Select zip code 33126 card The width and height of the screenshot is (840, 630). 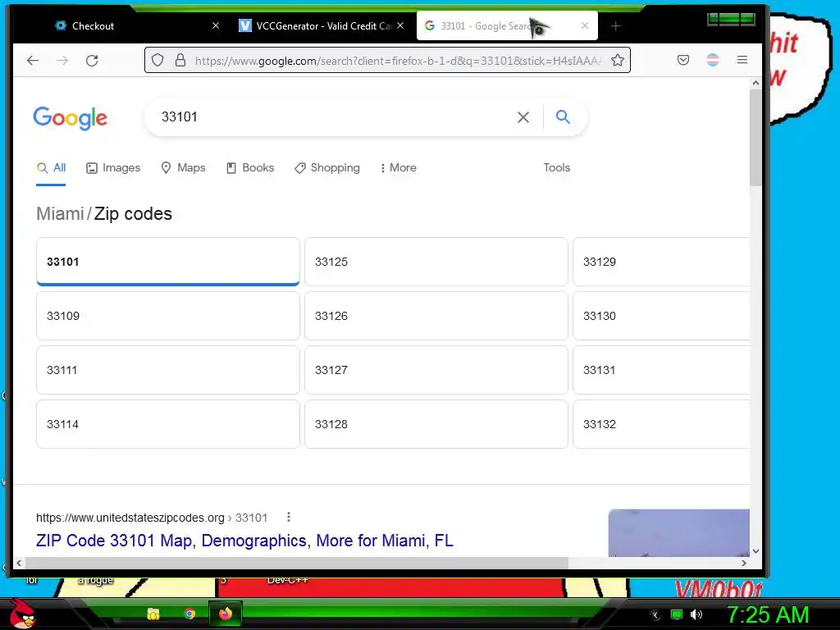coord(436,316)
